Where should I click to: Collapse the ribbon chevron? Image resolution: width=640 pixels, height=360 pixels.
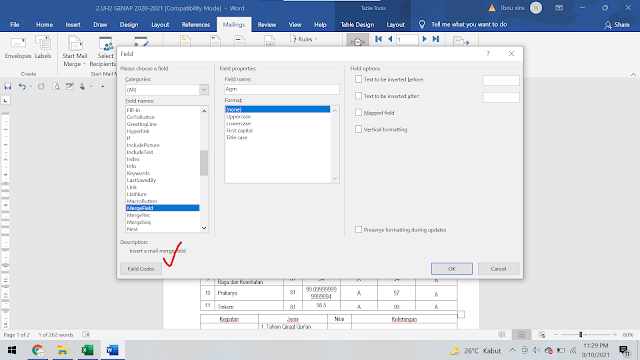click(633, 74)
